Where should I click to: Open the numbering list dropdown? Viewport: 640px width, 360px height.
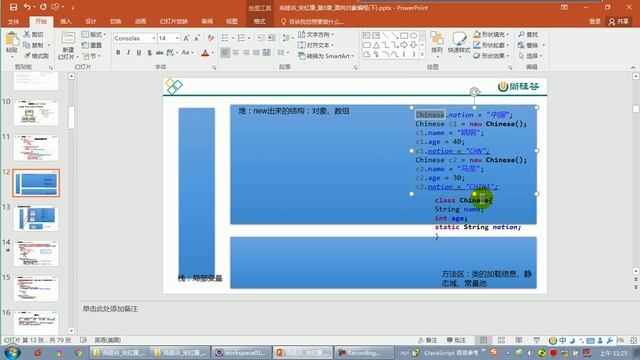pos(249,38)
